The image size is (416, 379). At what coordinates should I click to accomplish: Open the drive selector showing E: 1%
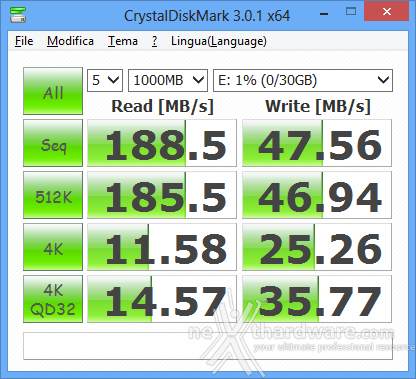(x=303, y=80)
